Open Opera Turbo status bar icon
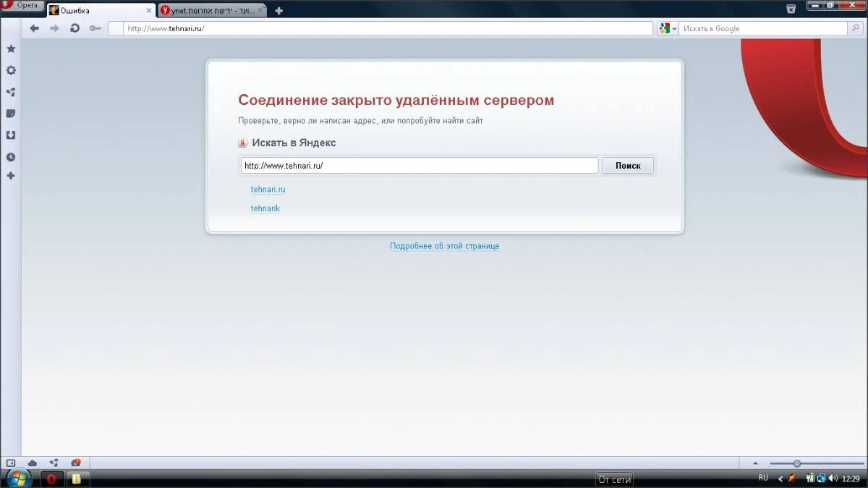 click(x=76, y=463)
